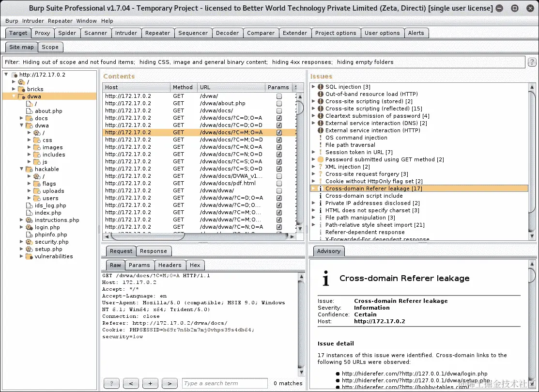Click the about.php file icon
Viewport: 539px width, 392px height.
[29, 111]
